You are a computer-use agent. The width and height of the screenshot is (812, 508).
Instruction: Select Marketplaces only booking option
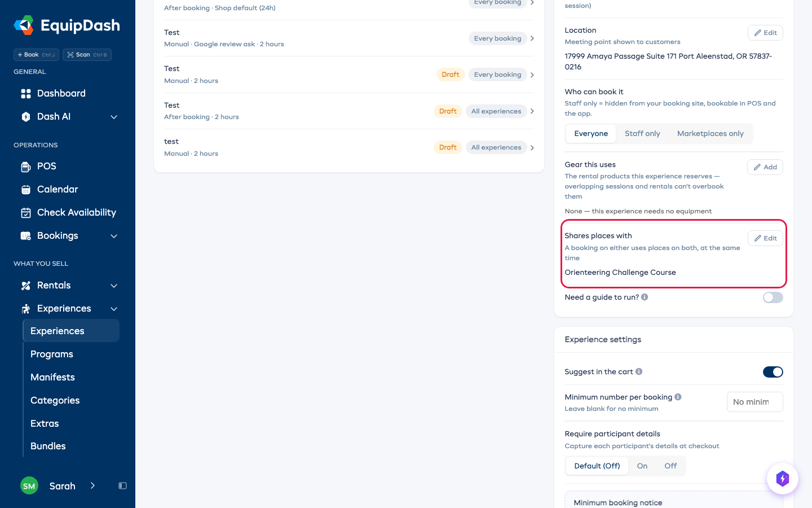[710, 134]
